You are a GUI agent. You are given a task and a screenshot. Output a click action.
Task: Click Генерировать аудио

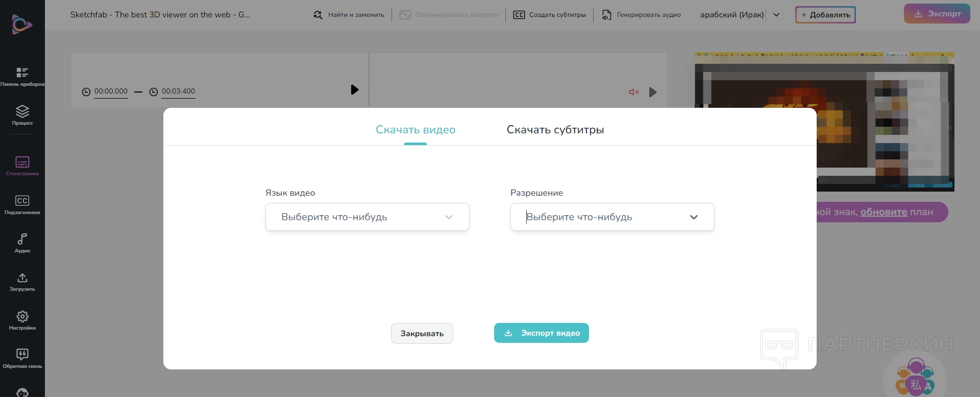642,15
